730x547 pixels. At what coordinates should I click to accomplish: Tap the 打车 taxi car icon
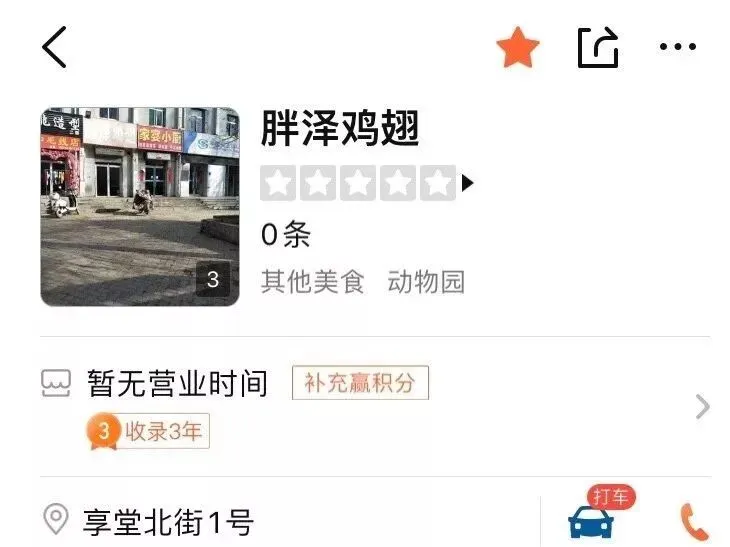click(x=591, y=522)
